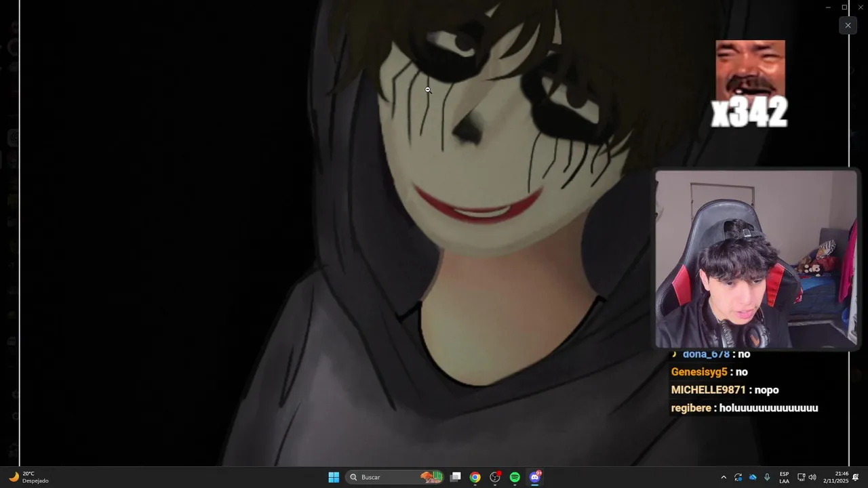This screenshot has width=868, height=488.
Task: Open the OneDrive cloud tray icon
Action: click(753, 477)
